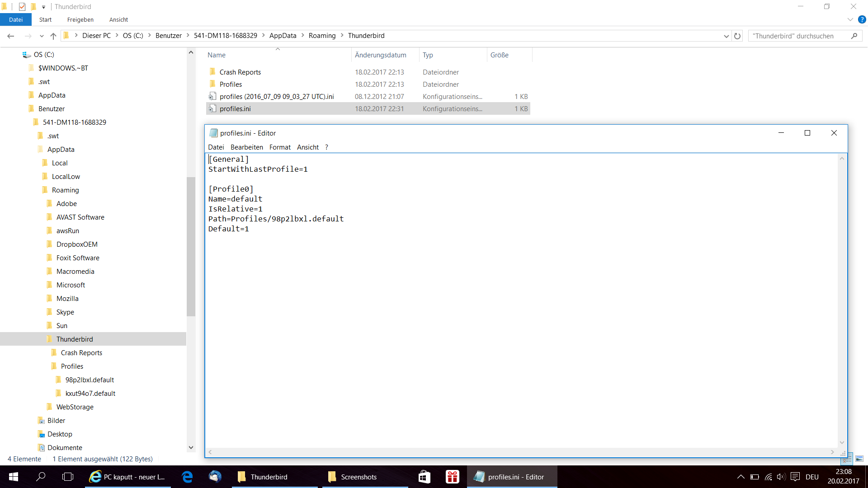Switch to large thumbnails view icon
This screenshot has height=488, width=868.
tap(859, 459)
